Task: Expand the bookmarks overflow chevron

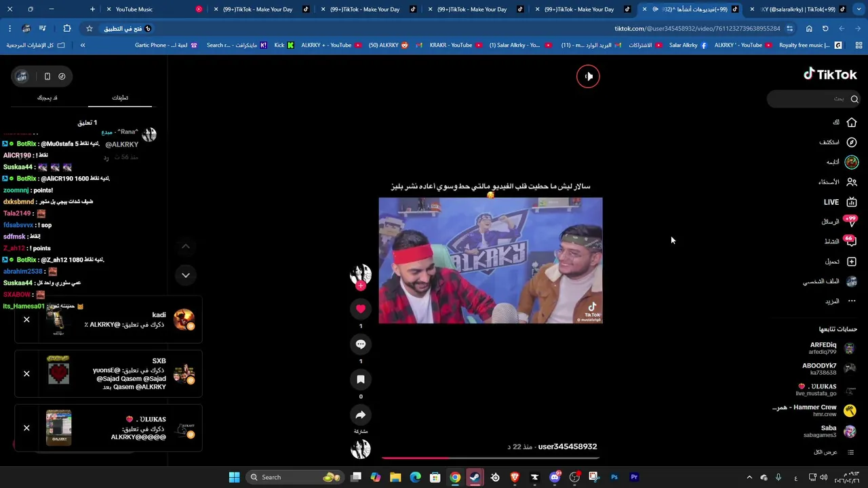Action: pos(83,45)
